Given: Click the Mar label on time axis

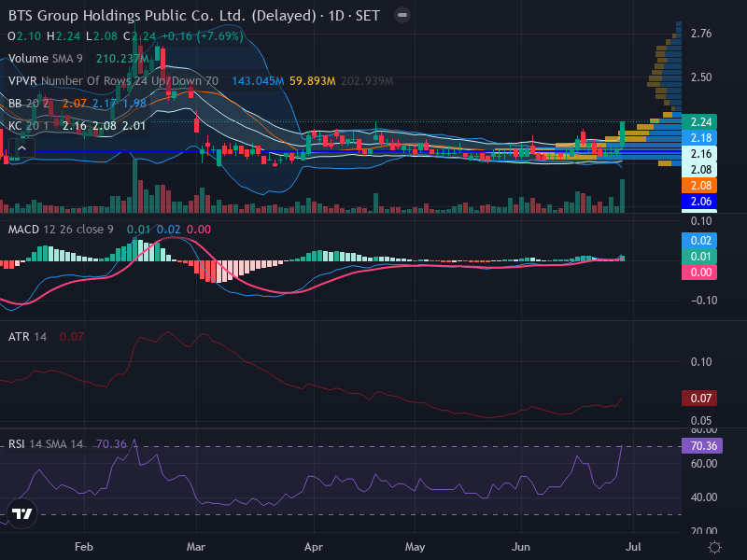Looking at the screenshot, I should coord(196,547).
